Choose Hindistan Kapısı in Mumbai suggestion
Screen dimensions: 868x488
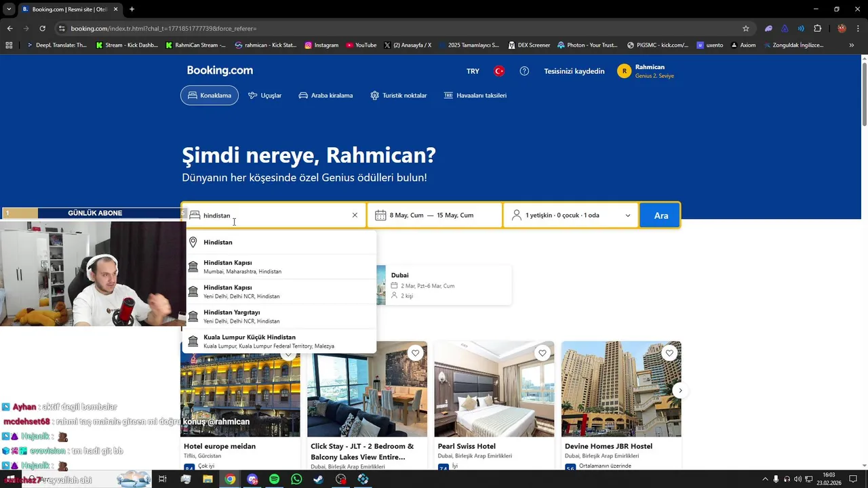(281, 266)
